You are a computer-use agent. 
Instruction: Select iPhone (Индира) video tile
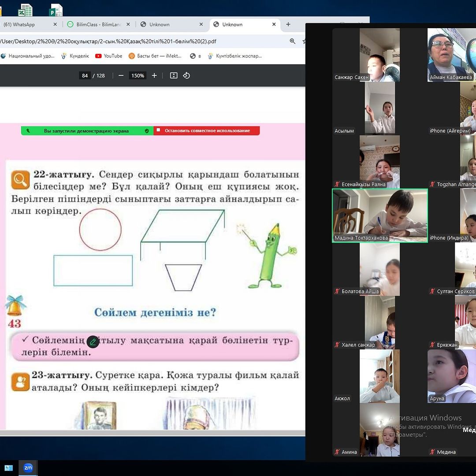pos(452,216)
